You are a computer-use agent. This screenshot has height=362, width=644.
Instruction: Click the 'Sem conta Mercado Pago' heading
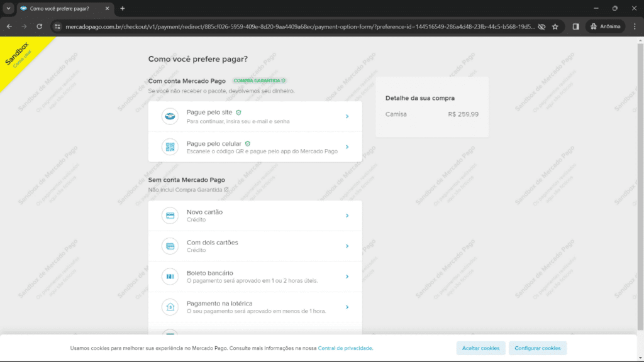click(186, 180)
